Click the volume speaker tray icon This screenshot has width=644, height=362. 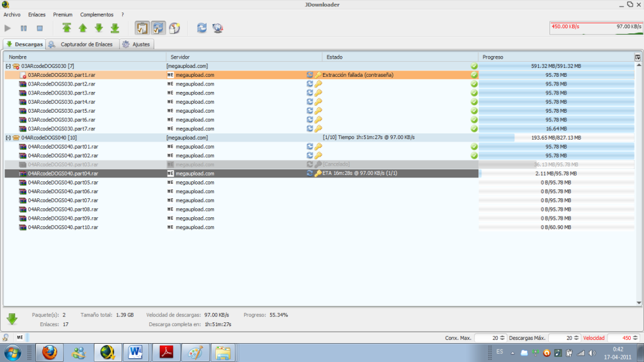tap(592, 353)
